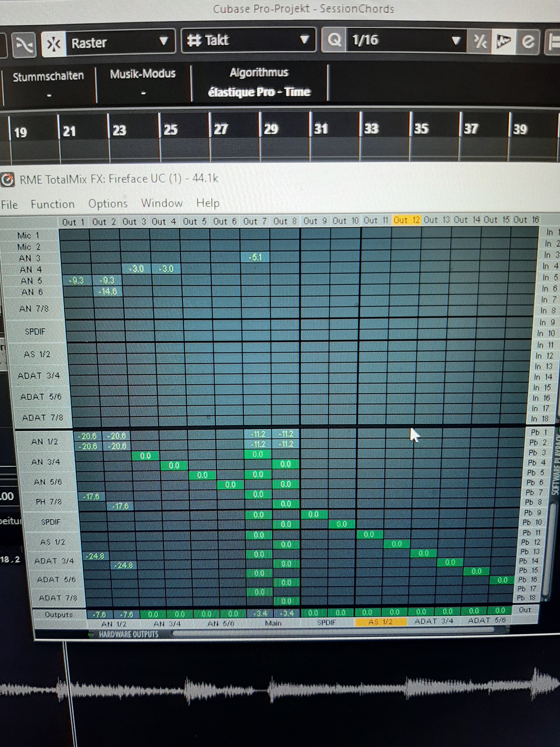
Task: Select the highlighted Out 12 column header
Action: [406, 220]
